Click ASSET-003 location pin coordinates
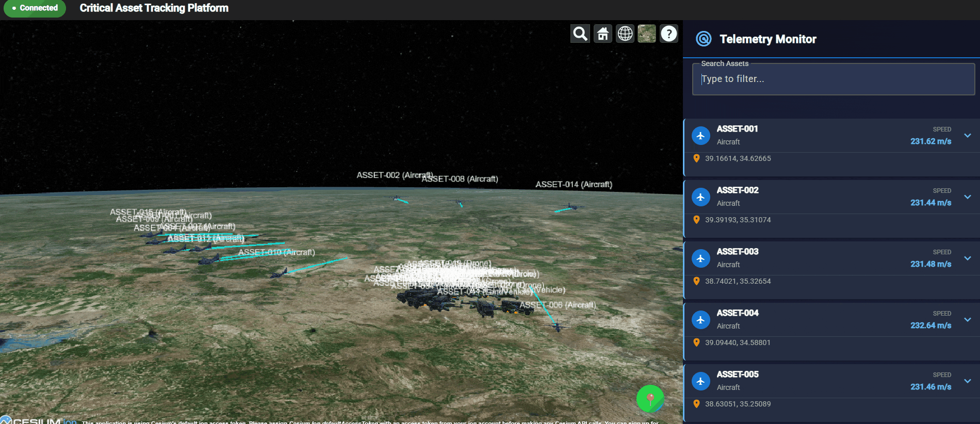This screenshot has width=980, height=424. click(738, 281)
